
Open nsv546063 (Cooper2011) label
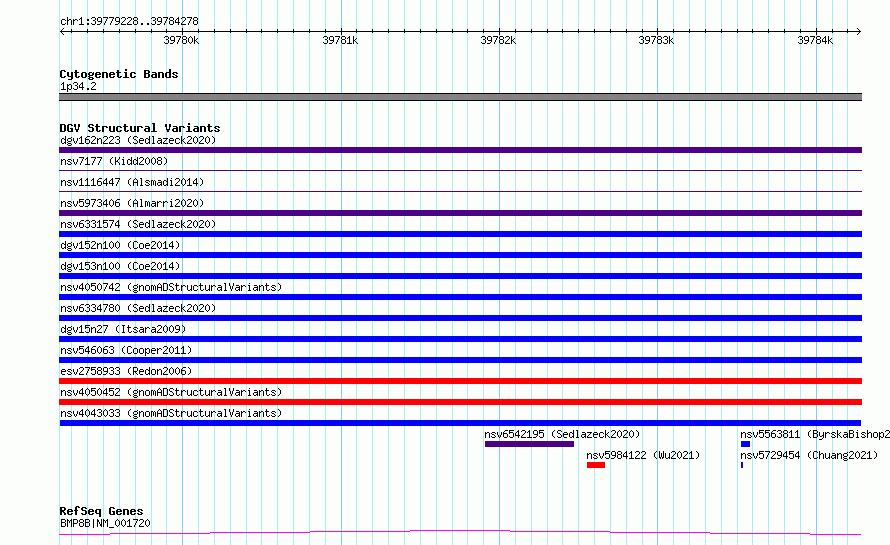pyautogui.click(x=126, y=350)
